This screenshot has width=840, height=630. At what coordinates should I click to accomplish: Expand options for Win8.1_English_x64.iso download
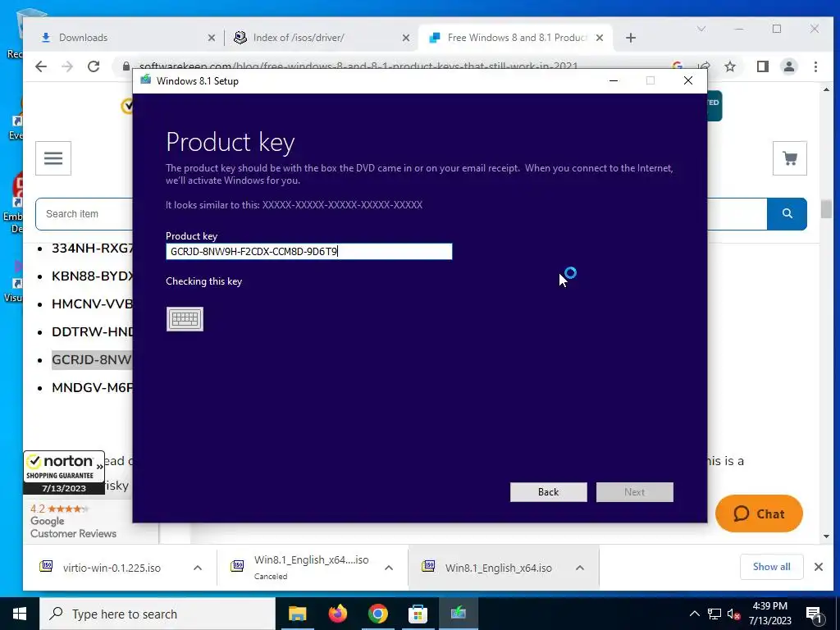pos(580,568)
